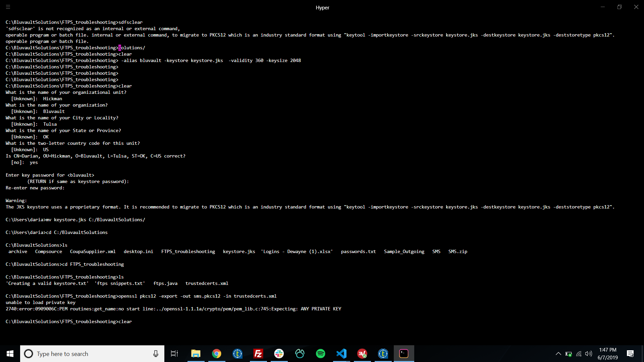The width and height of the screenshot is (644, 362).
Task: Click the Task View button on taskbar
Action: pos(174,354)
